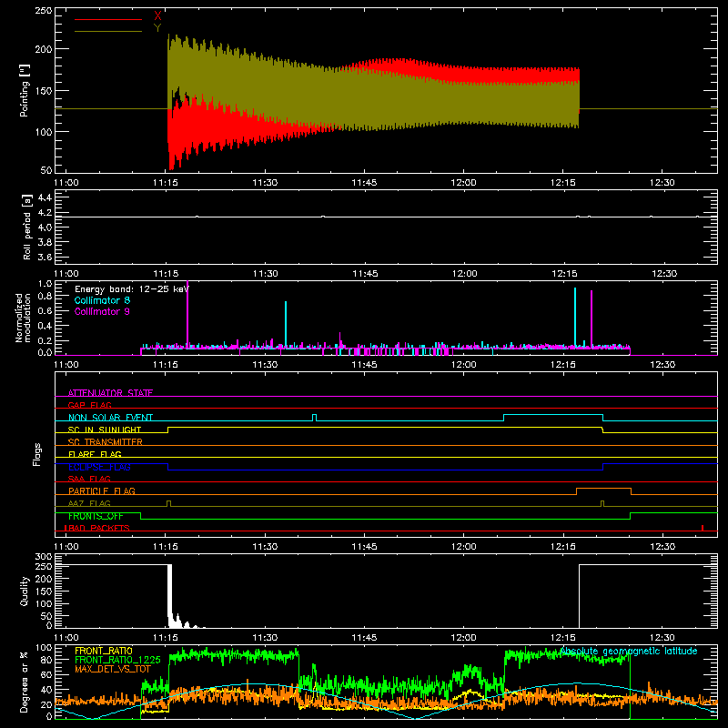
Task: Click the GAP_FLAG label
Action: click(89, 405)
